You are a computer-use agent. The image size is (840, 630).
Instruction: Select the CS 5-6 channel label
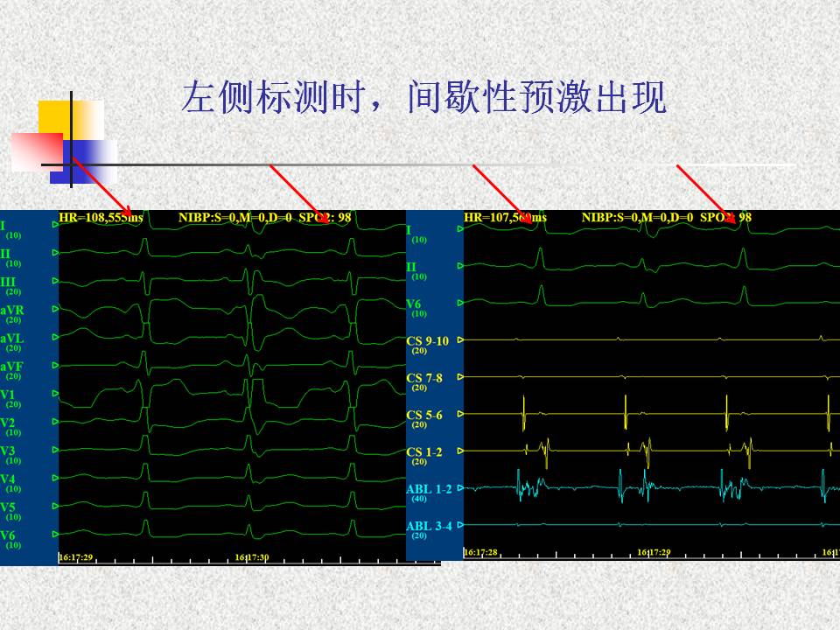click(424, 415)
